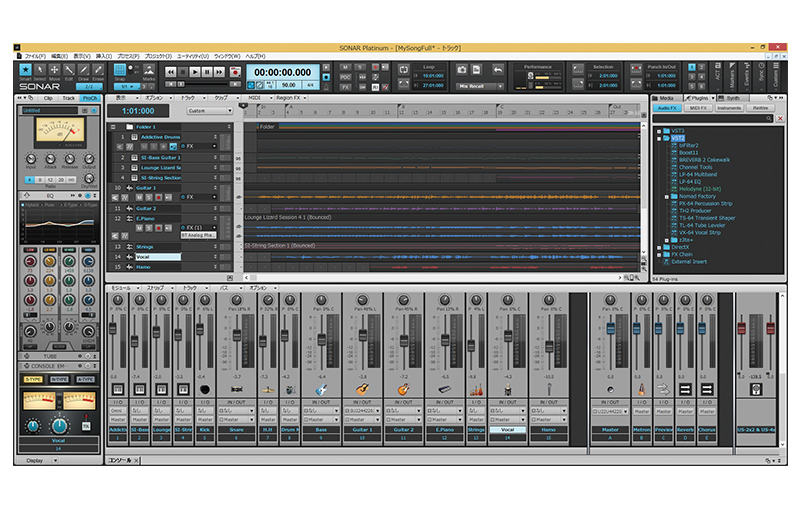Expand the DirectX folder

(659, 247)
